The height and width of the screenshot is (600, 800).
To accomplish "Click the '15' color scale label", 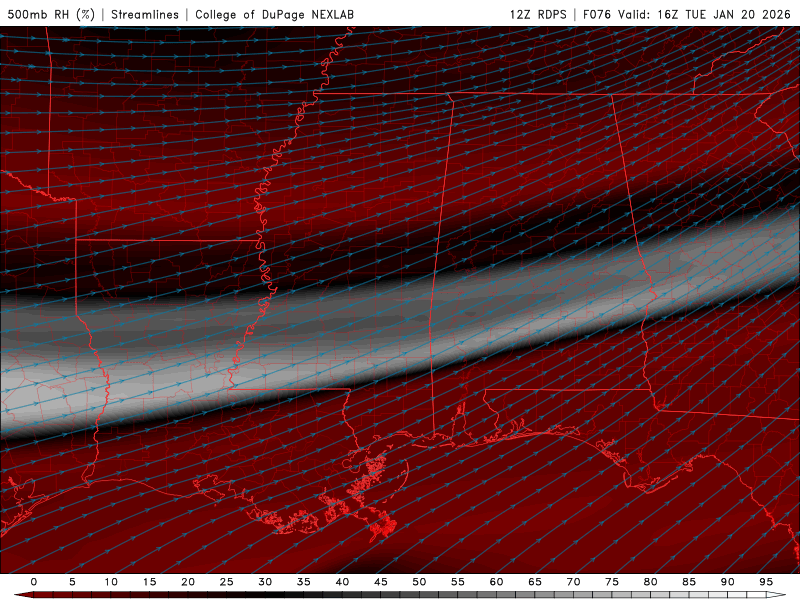I will pyautogui.click(x=149, y=582).
